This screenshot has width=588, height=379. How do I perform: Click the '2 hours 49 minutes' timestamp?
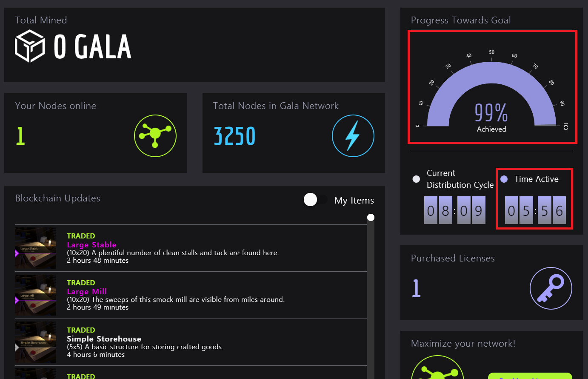[x=97, y=307]
